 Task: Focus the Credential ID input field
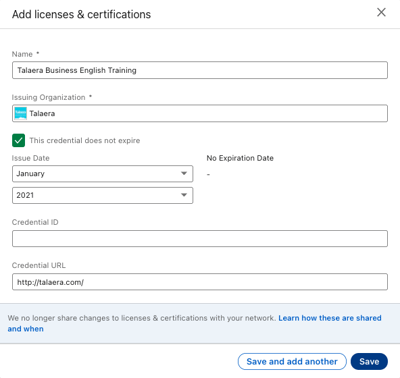click(200, 239)
